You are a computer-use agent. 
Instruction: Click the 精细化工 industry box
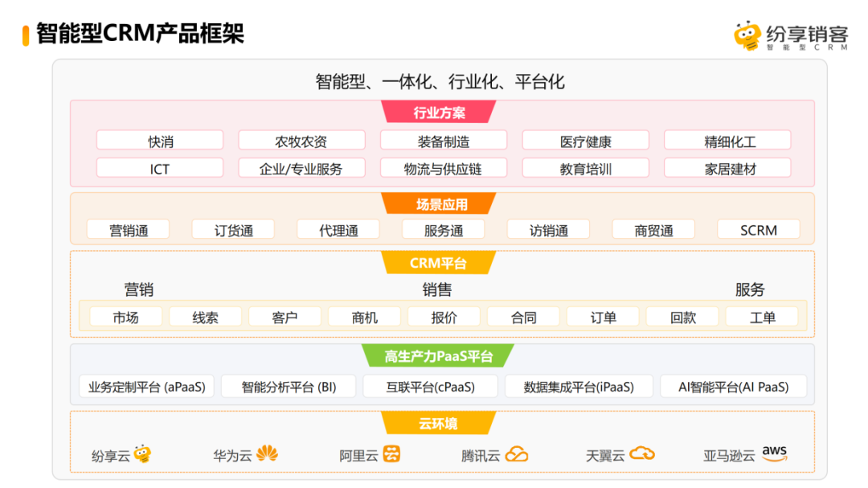[727, 141]
